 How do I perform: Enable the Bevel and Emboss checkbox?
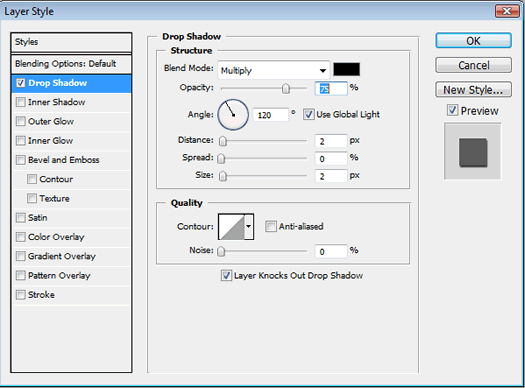coord(21,160)
